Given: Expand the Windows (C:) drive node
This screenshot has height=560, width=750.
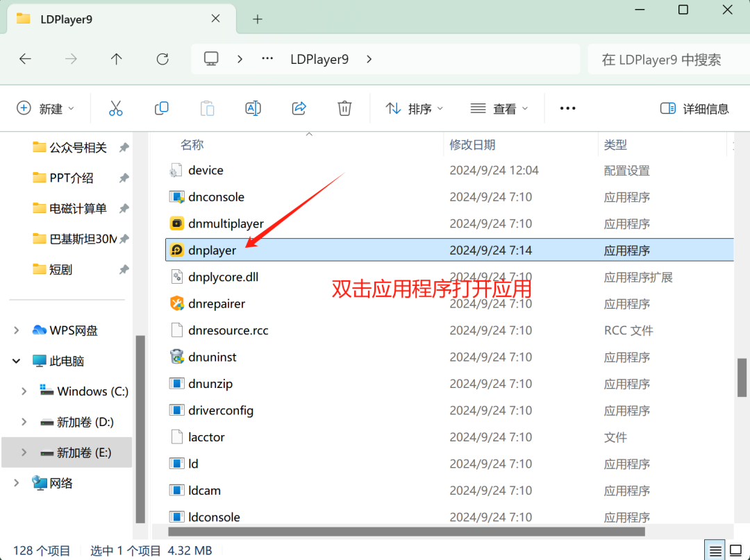Looking at the screenshot, I should coord(24,391).
